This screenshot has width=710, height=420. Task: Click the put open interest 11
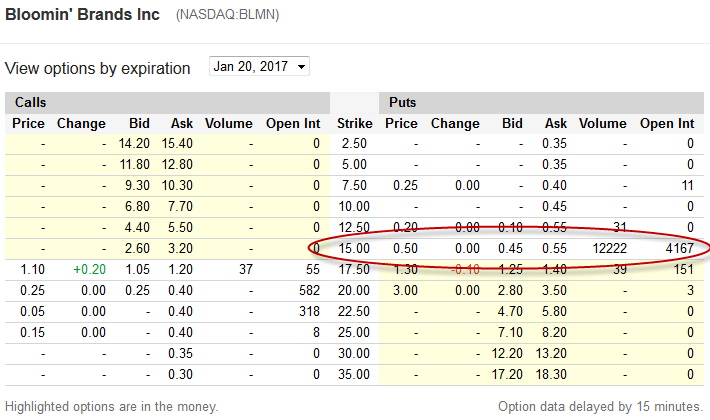(688, 186)
